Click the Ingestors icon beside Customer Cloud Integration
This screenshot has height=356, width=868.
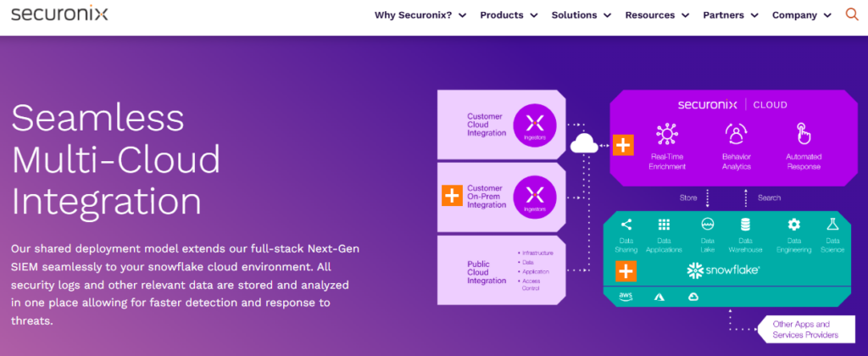pyautogui.click(x=534, y=125)
